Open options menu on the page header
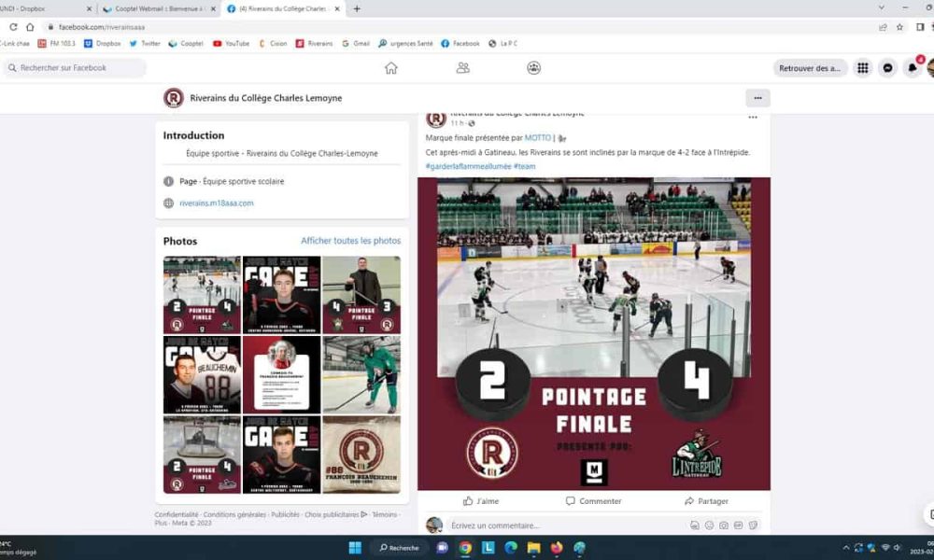 (x=757, y=97)
